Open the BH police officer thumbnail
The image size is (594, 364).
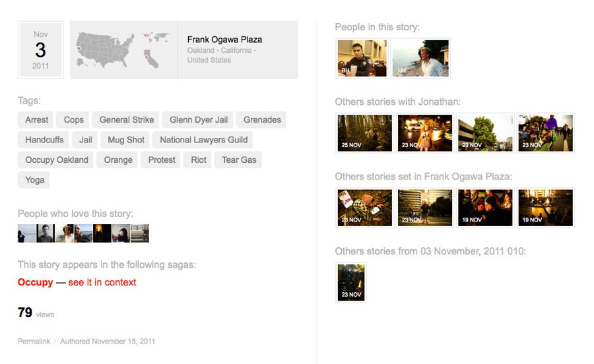click(x=362, y=58)
